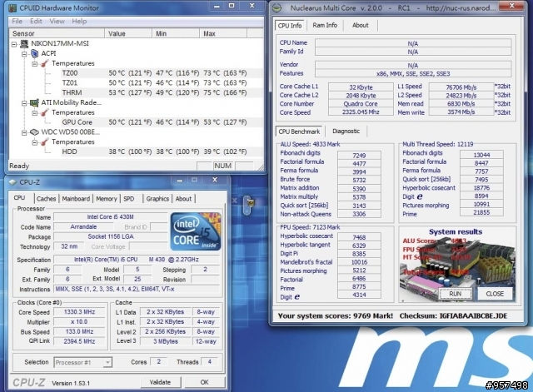Collapse the ATI Mobility Radeon node

[24, 102]
